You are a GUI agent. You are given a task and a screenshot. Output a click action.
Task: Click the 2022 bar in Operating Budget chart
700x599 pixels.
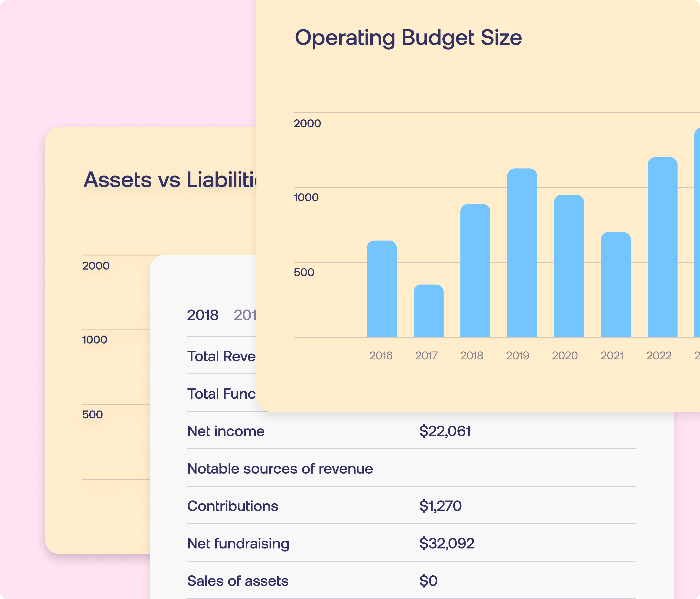point(663,247)
